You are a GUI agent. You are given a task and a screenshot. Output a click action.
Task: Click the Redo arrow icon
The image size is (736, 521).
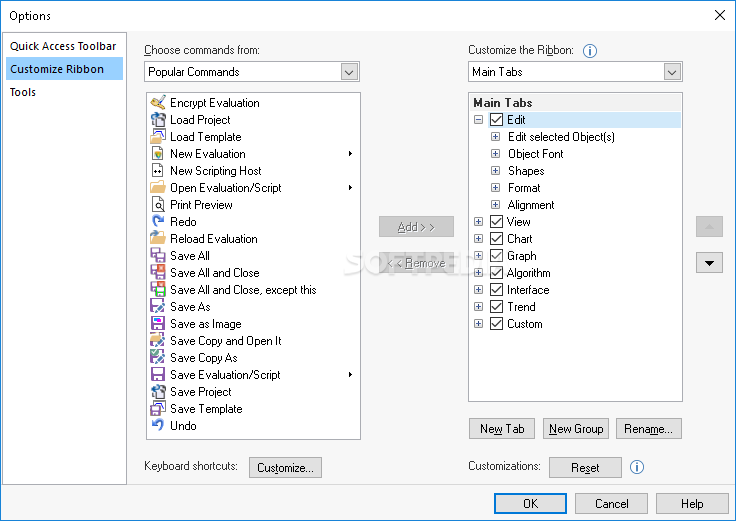point(157,222)
